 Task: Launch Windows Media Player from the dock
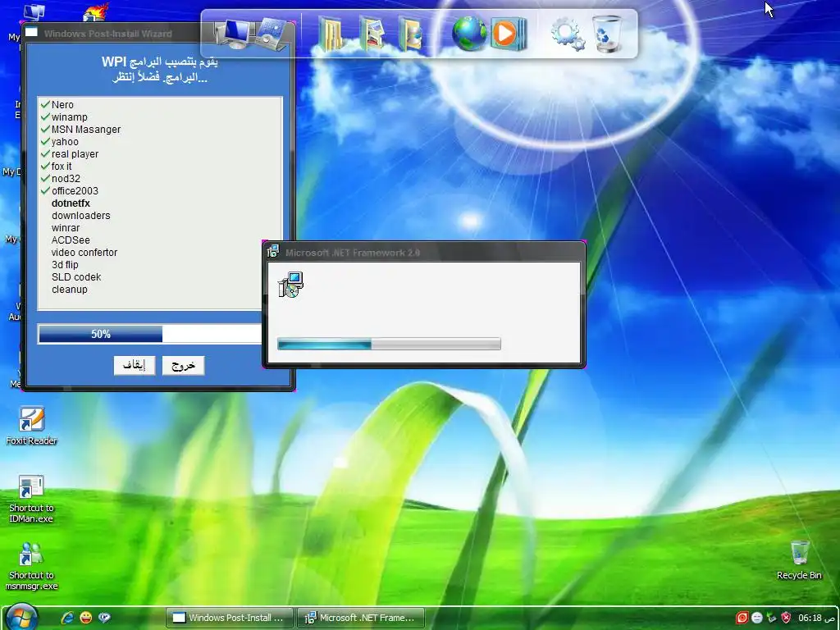[509, 34]
